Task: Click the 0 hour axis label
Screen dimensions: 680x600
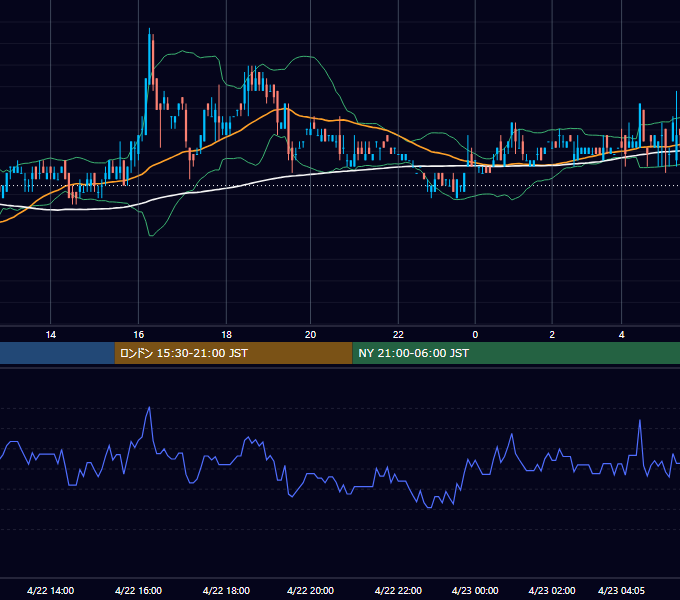Action: click(x=475, y=335)
